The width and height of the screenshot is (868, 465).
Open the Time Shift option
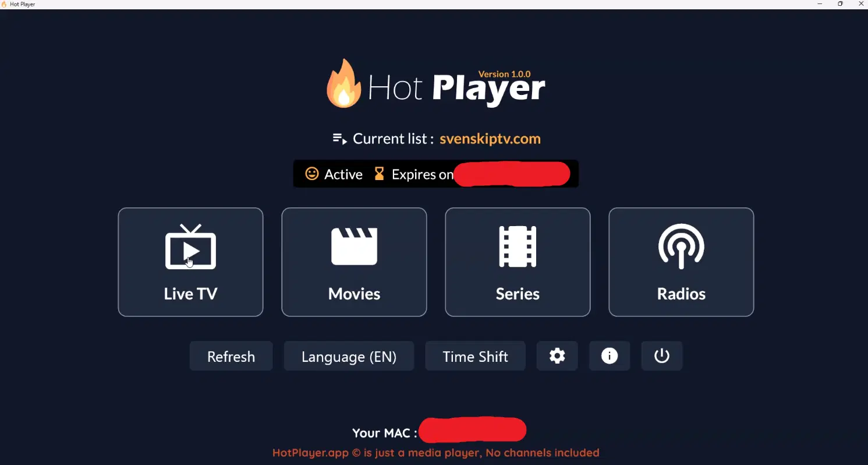coord(475,356)
